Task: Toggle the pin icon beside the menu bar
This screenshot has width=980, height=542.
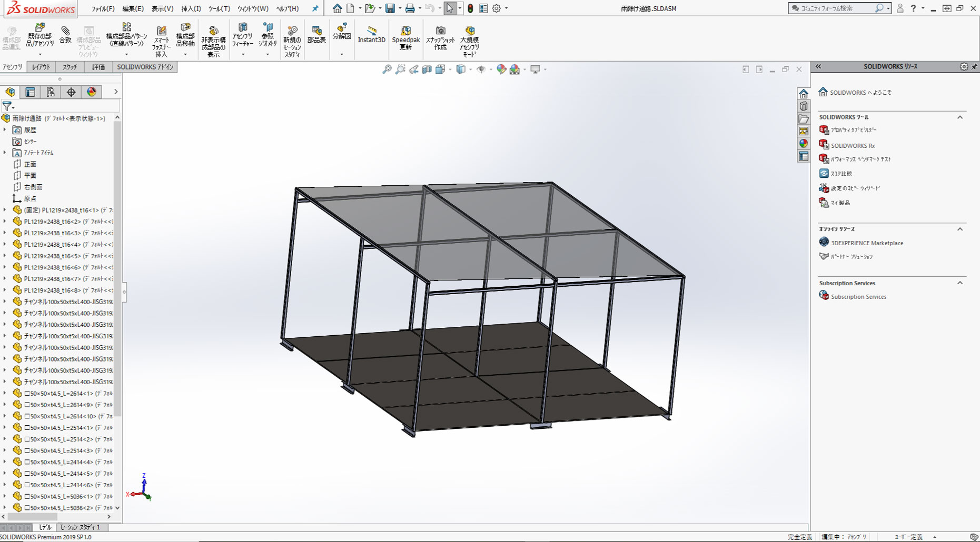Action: [x=315, y=8]
